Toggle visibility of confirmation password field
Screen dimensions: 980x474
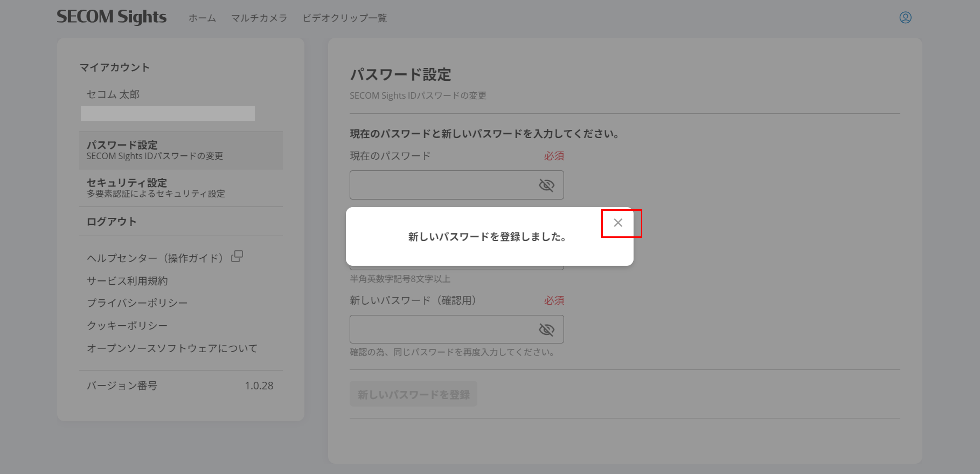546,329
